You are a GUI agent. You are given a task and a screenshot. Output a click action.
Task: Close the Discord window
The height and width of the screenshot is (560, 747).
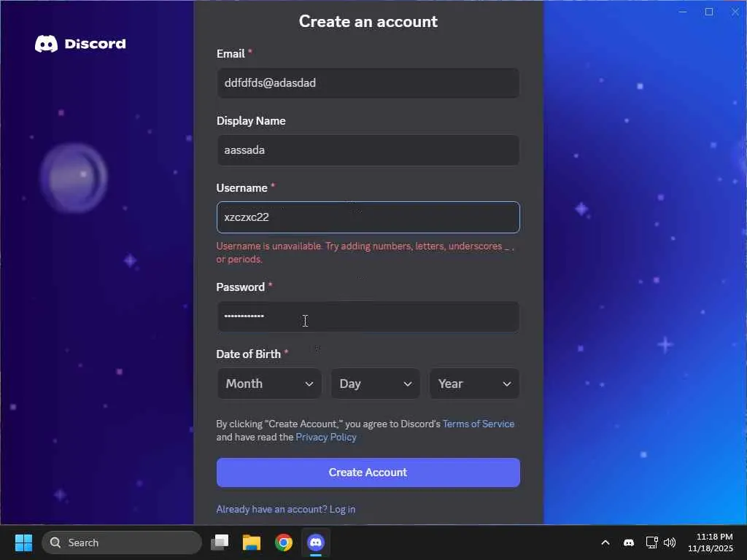(735, 12)
